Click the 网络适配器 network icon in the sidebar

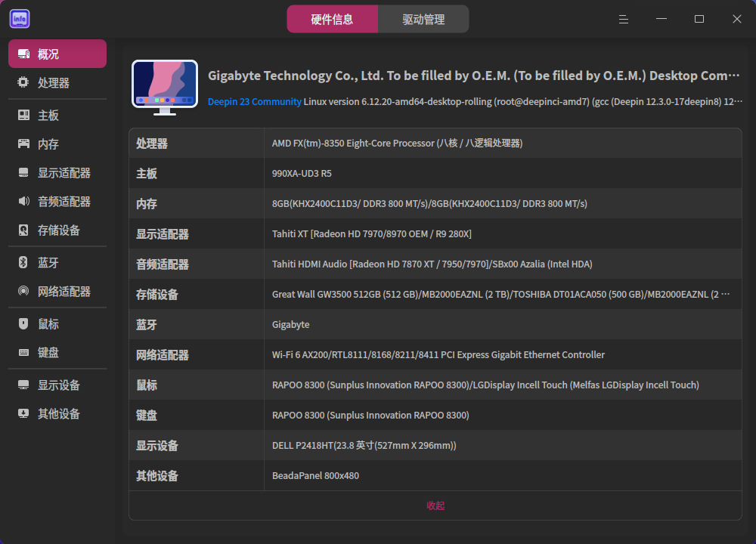coord(23,291)
